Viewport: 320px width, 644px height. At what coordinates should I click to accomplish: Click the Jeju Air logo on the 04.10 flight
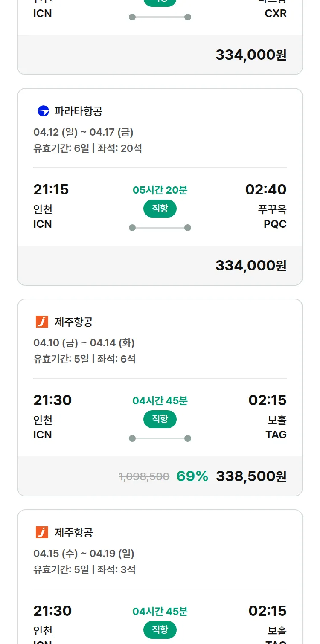(x=42, y=322)
